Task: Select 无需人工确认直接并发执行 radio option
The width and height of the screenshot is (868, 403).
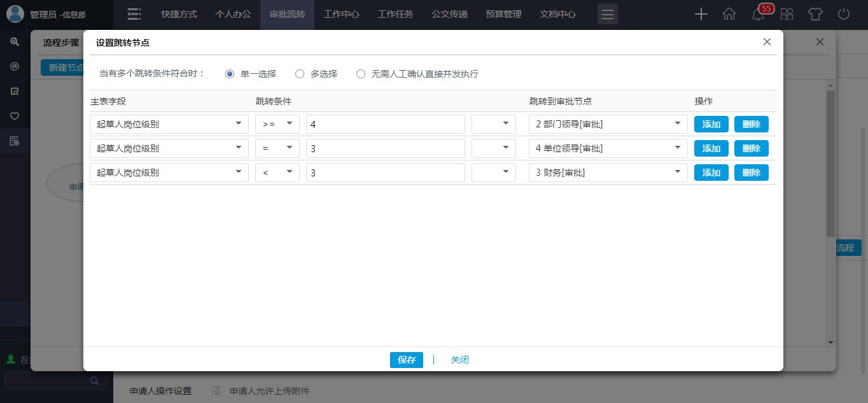Action: pyautogui.click(x=361, y=74)
